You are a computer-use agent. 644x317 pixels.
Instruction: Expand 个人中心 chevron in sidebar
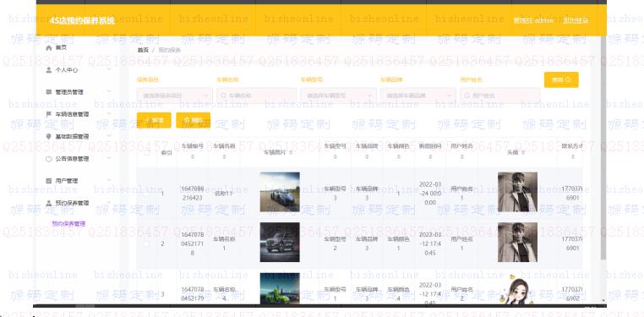click(x=109, y=69)
